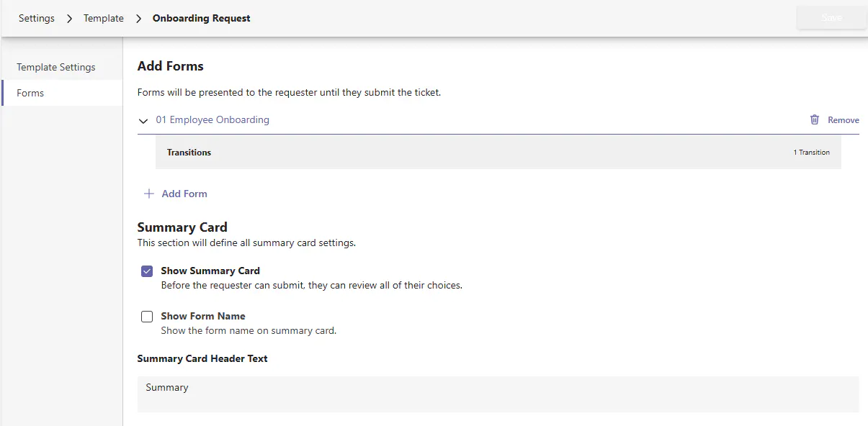Uncheck the Show Summary Card checkbox
The image size is (868, 426).
click(147, 271)
